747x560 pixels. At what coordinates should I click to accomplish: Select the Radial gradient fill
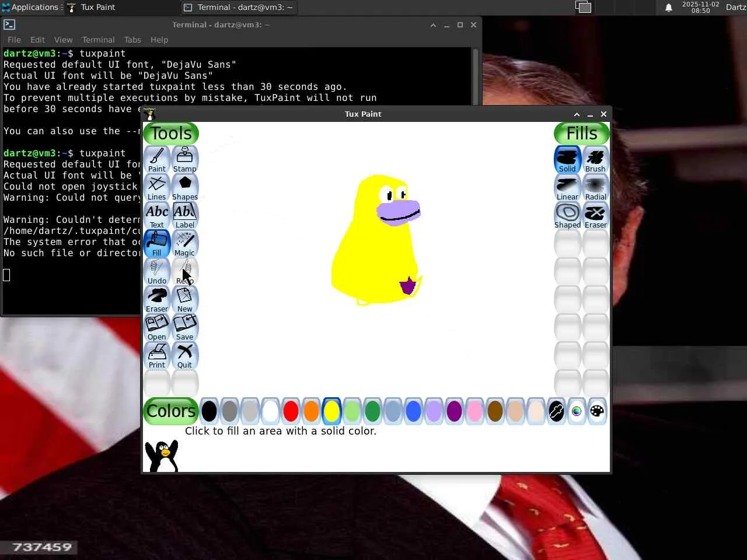coord(595,188)
